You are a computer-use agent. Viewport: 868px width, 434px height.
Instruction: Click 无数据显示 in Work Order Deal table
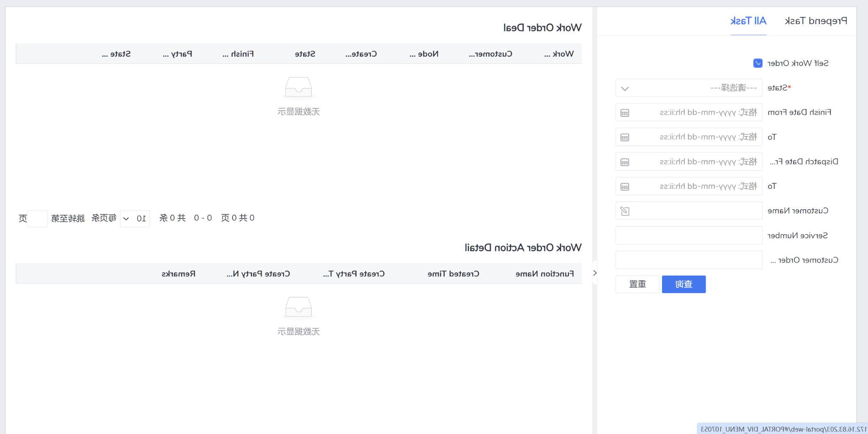pyautogui.click(x=298, y=112)
